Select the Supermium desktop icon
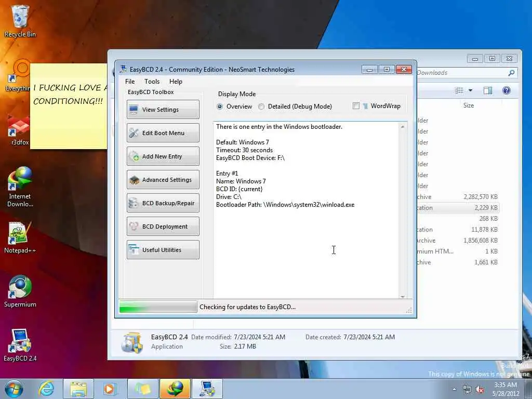This screenshot has width=532, height=399. pyautogui.click(x=20, y=291)
